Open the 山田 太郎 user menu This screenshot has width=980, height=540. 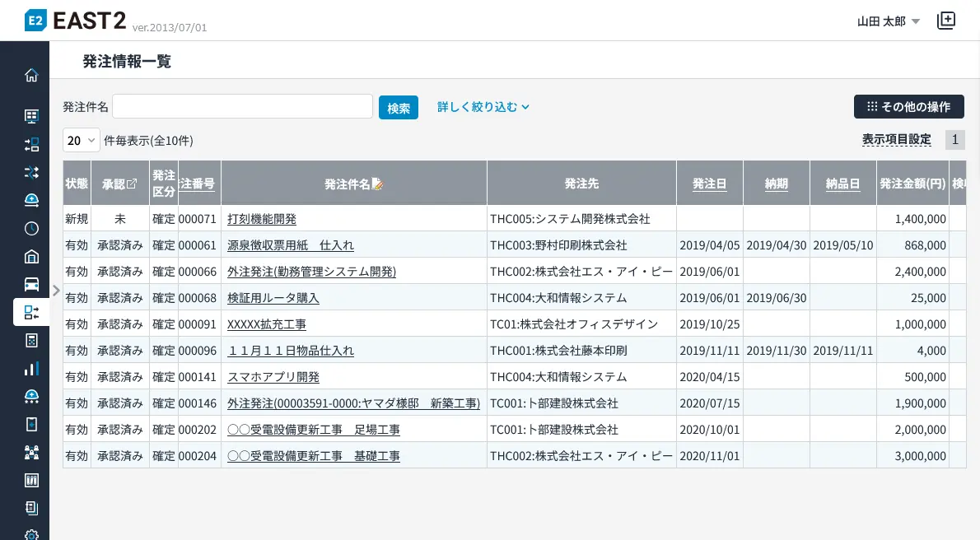click(888, 21)
